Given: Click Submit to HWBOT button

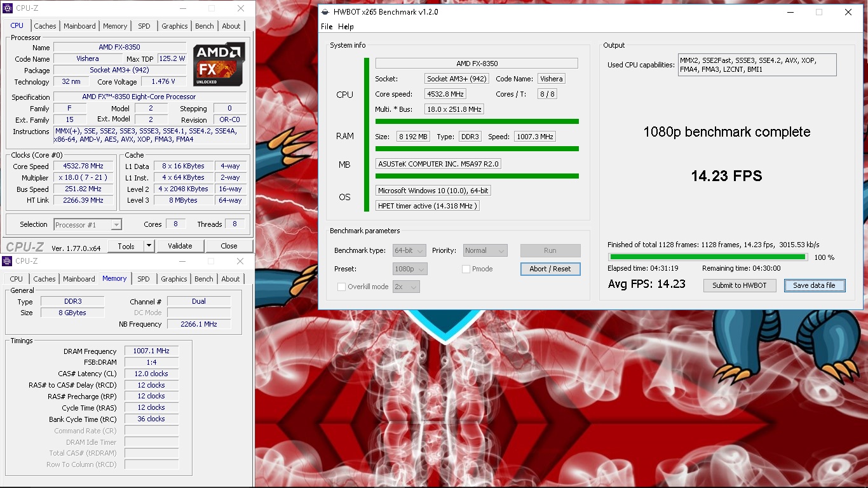Looking at the screenshot, I should (x=740, y=285).
